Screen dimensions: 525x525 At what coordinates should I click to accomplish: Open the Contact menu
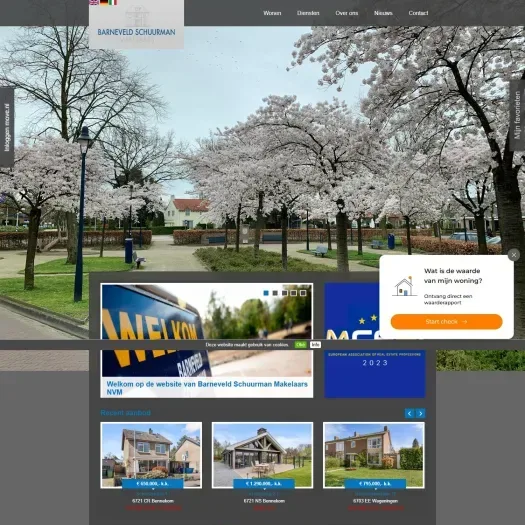pyautogui.click(x=418, y=13)
